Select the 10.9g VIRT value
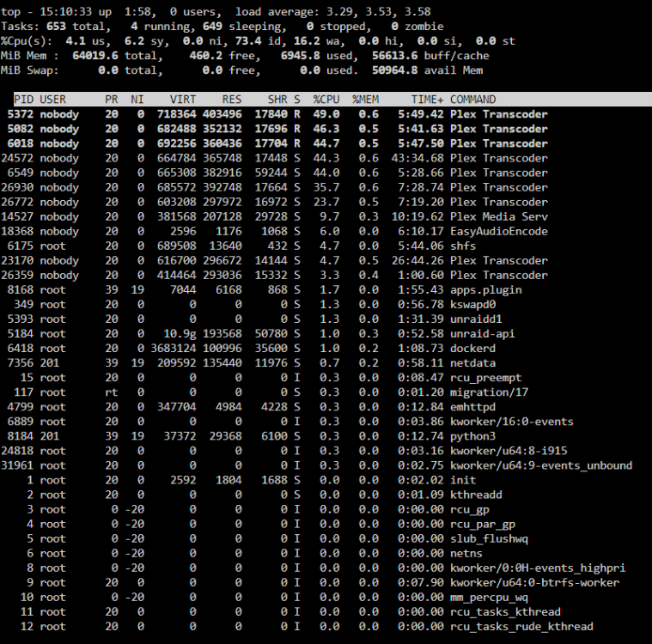This screenshot has height=644, width=652. [x=180, y=333]
